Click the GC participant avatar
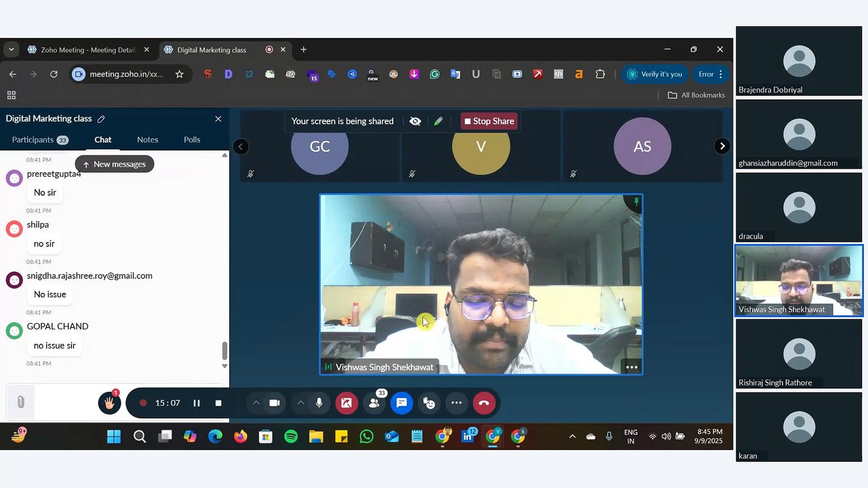This screenshot has height=488, width=868. pyautogui.click(x=319, y=146)
